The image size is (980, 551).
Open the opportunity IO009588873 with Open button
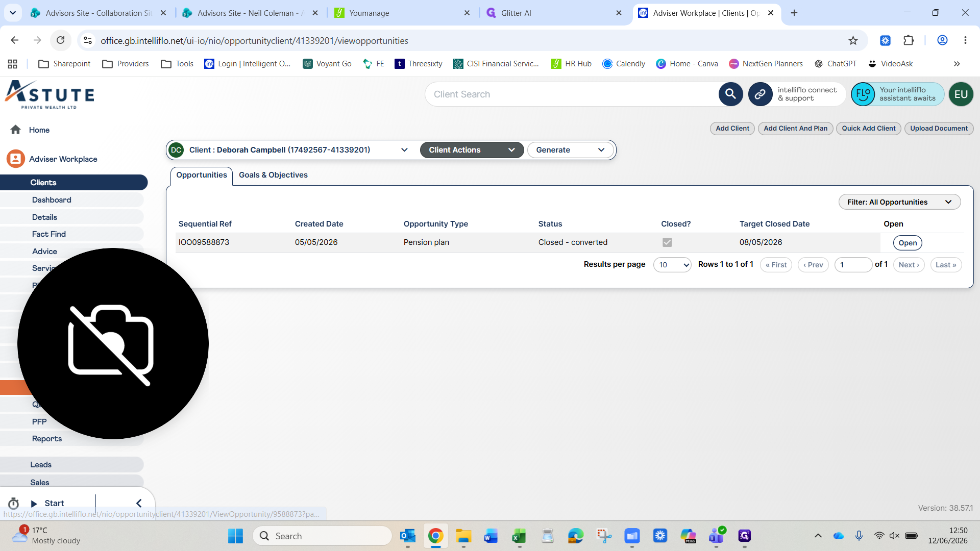[x=908, y=243]
